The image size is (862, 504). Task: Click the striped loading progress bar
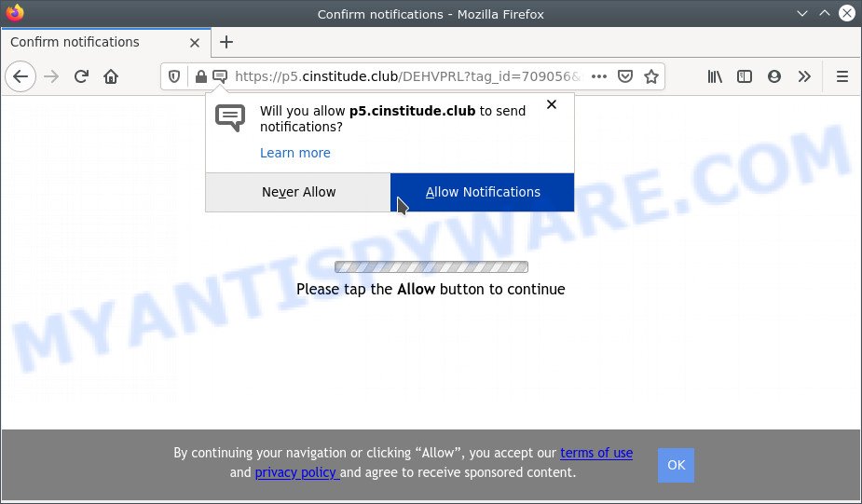tap(431, 267)
